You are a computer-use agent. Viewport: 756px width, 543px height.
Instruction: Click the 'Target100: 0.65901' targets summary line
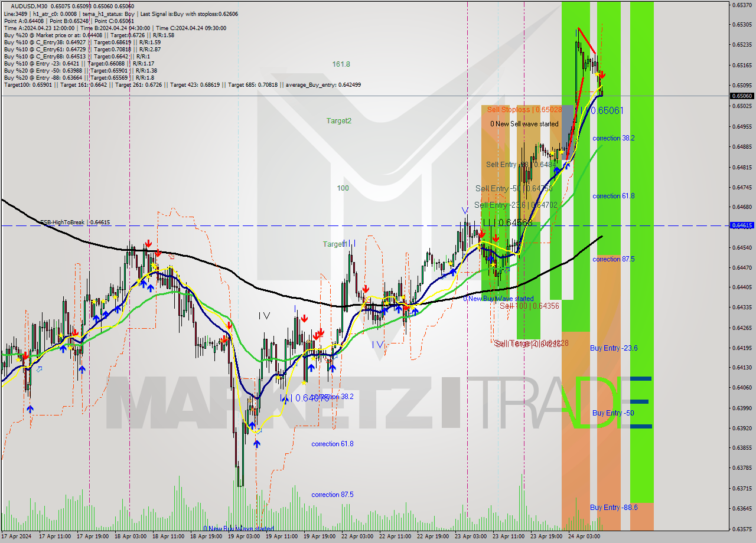click(x=182, y=84)
